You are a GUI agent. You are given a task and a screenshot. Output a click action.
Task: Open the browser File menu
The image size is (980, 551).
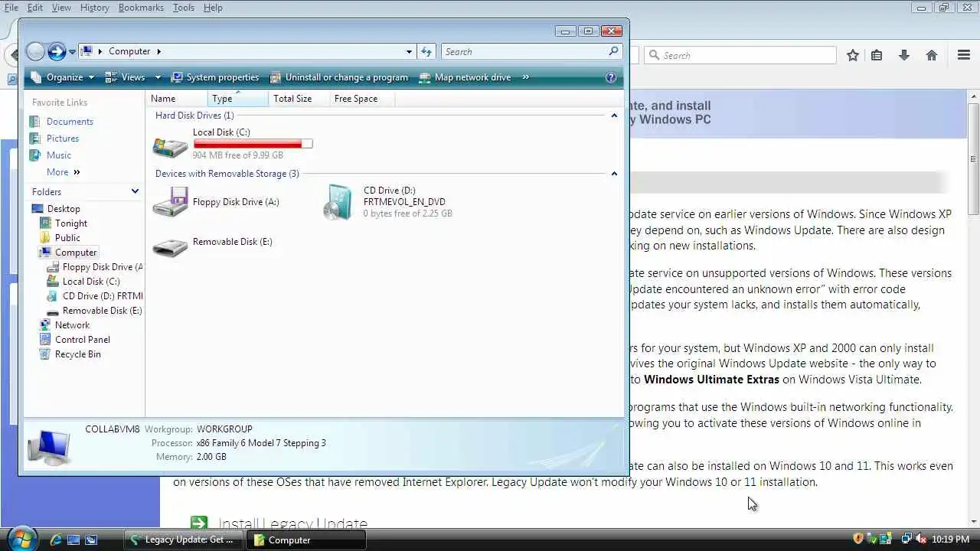pyautogui.click(x=11, y=8)
